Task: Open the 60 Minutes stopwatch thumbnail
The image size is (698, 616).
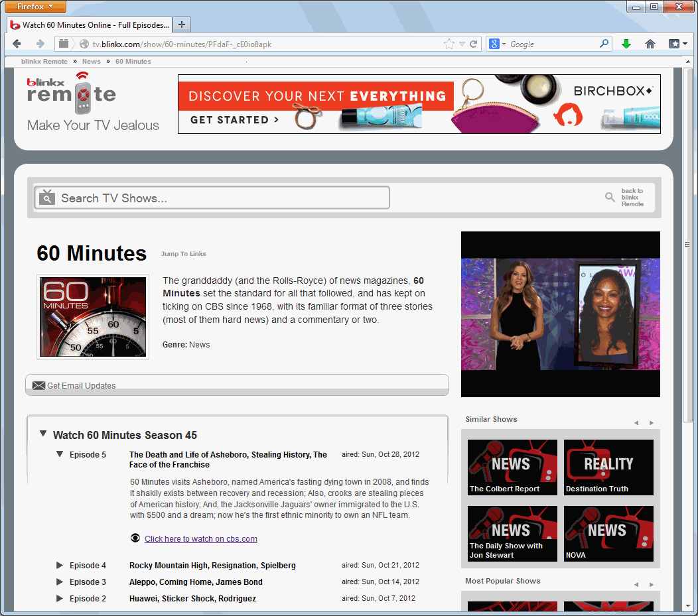Action: [93, 317]
